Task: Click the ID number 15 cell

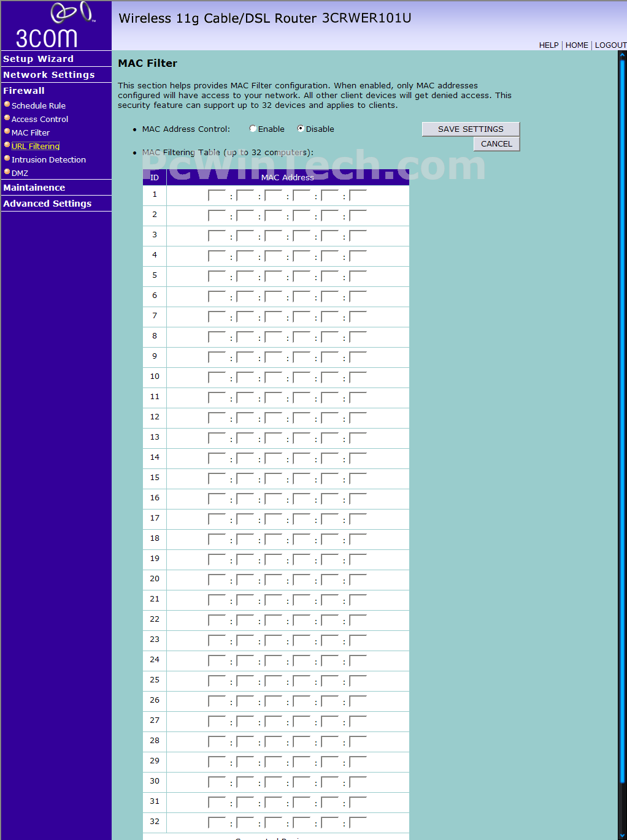Action: (x=155, y=478)
